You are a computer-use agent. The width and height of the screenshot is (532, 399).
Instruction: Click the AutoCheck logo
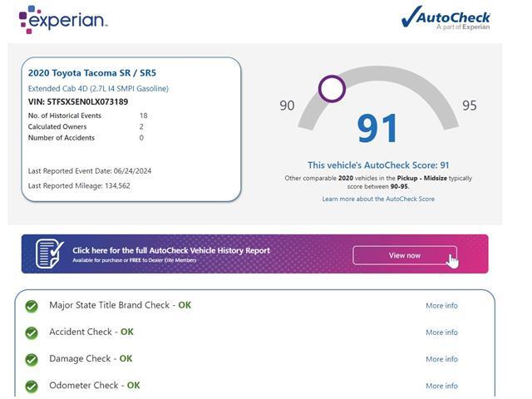tap(446, 18)
